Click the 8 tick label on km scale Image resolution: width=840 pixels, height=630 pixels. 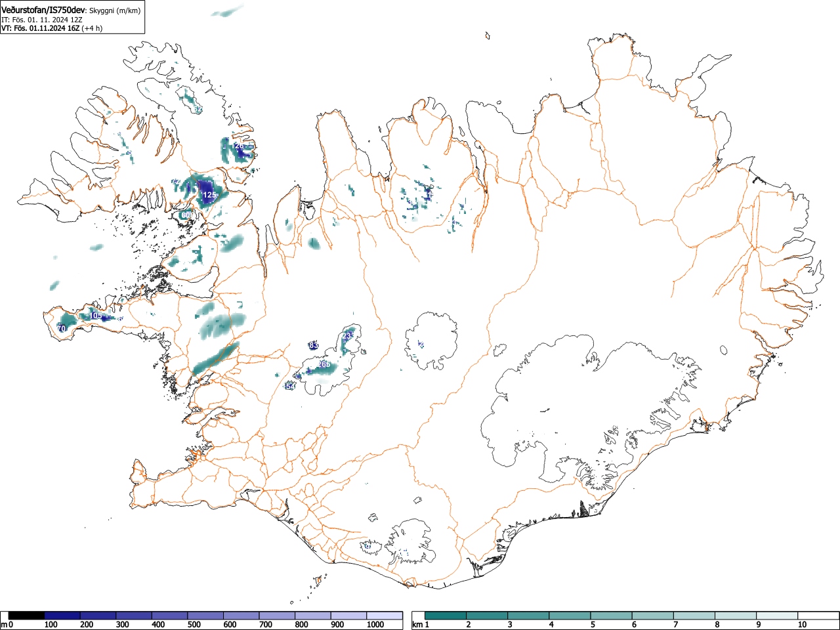point(717,625)
